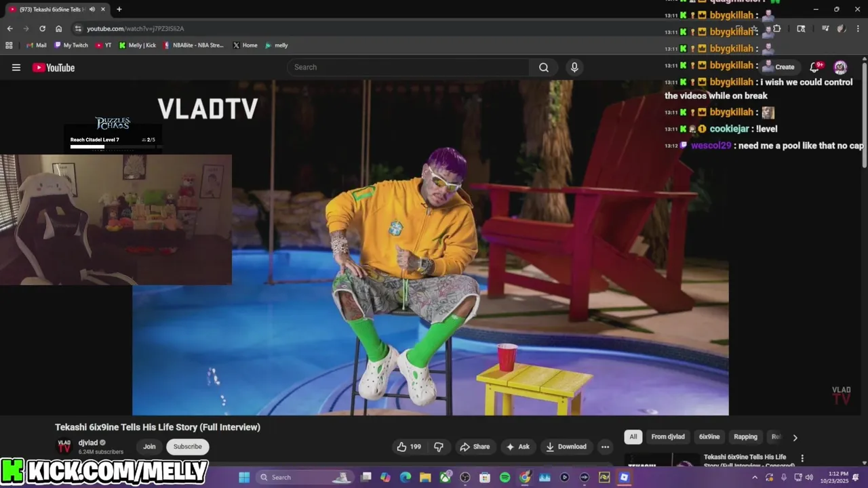
Task: Open the NBABite bookmark
Action: (x=193, y=45)
